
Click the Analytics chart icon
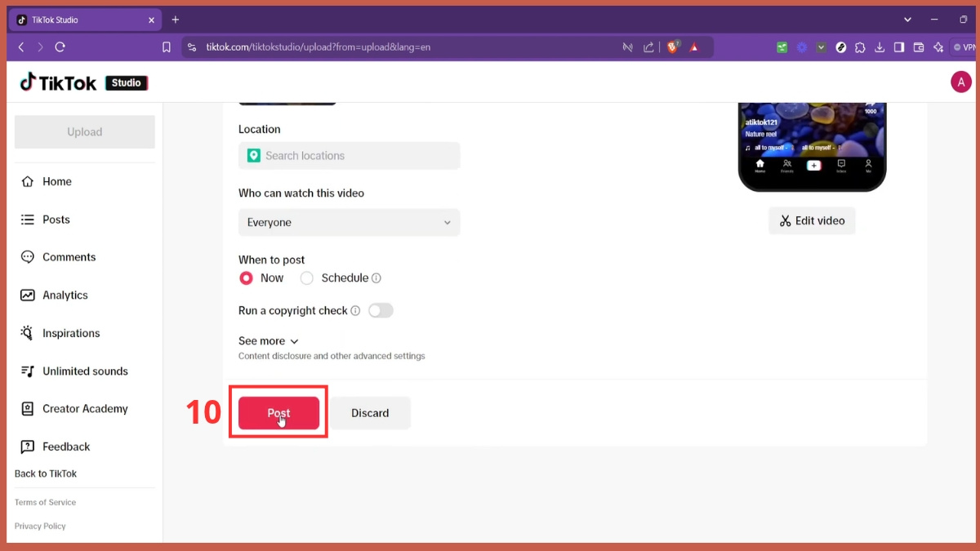(28, 295)
